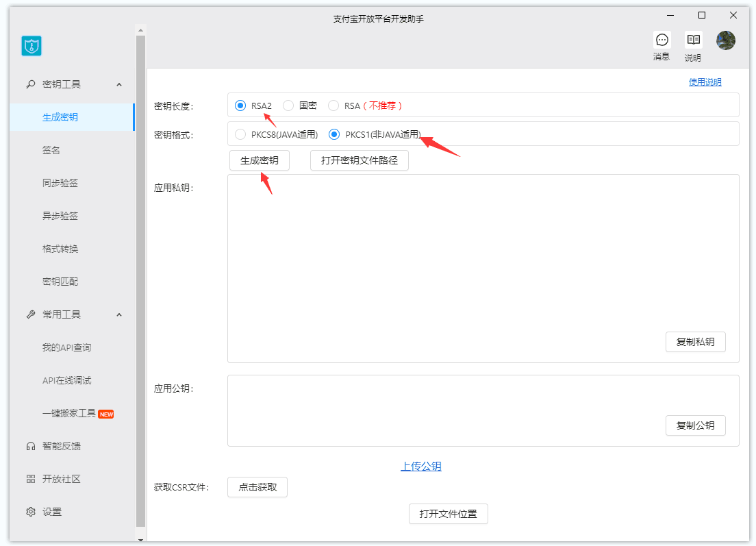Maximize the 支付宝开放平台开发助手 window
This screenshot has height=546, width=756.
[702, 16]
